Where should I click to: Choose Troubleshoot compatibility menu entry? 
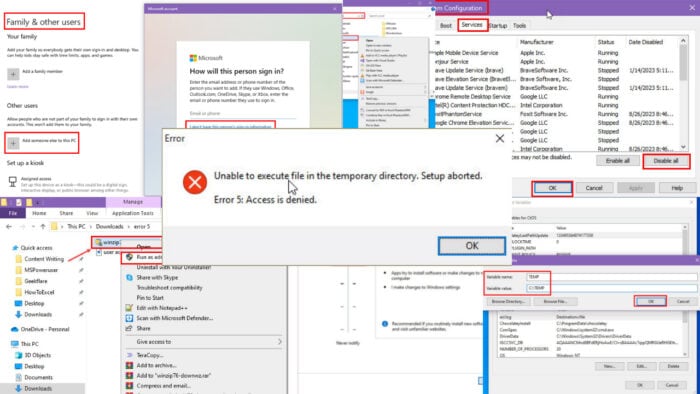[169, 288]
